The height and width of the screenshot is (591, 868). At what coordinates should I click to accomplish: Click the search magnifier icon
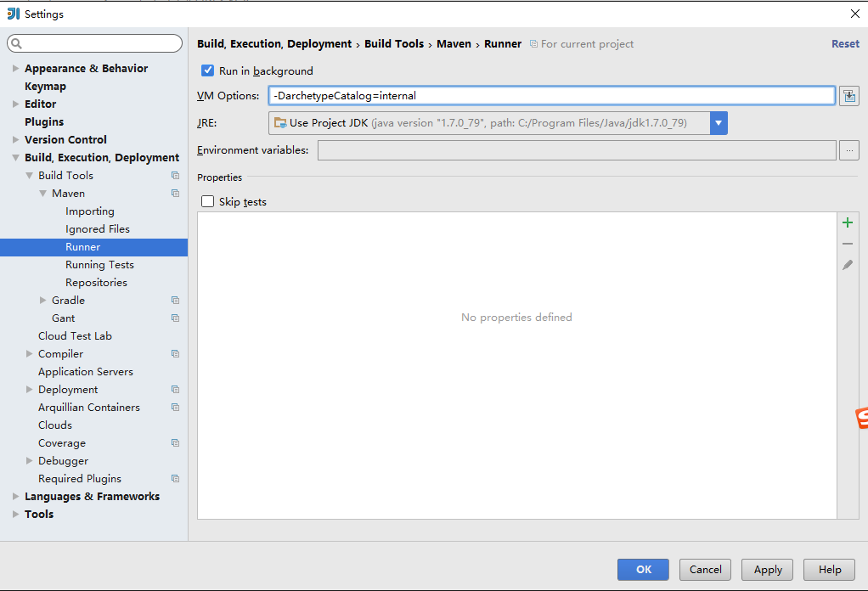click(x=17, y=43)
